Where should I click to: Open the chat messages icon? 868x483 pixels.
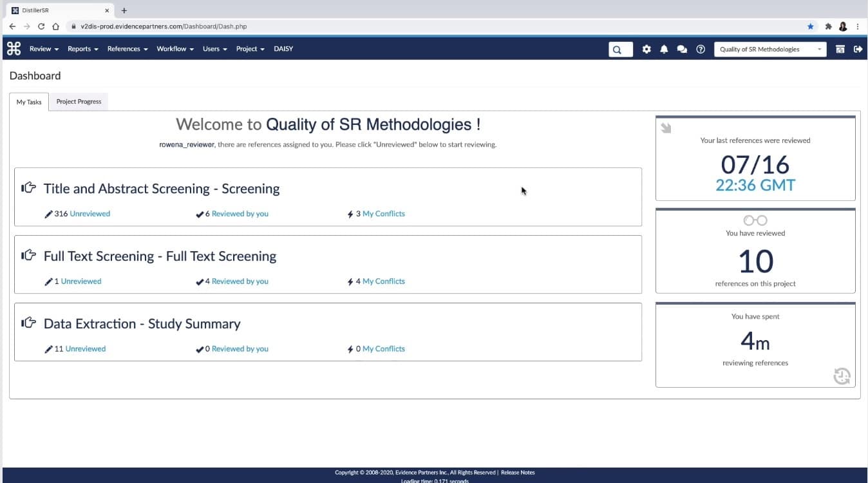[x=682, y=49]
